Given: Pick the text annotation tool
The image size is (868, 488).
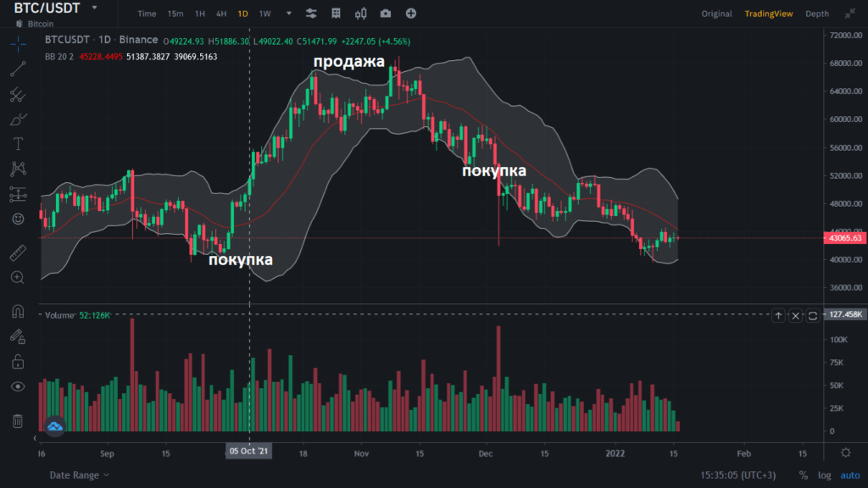Looking at the screenshot, I should pyautogui.click(x=18, y=144).
